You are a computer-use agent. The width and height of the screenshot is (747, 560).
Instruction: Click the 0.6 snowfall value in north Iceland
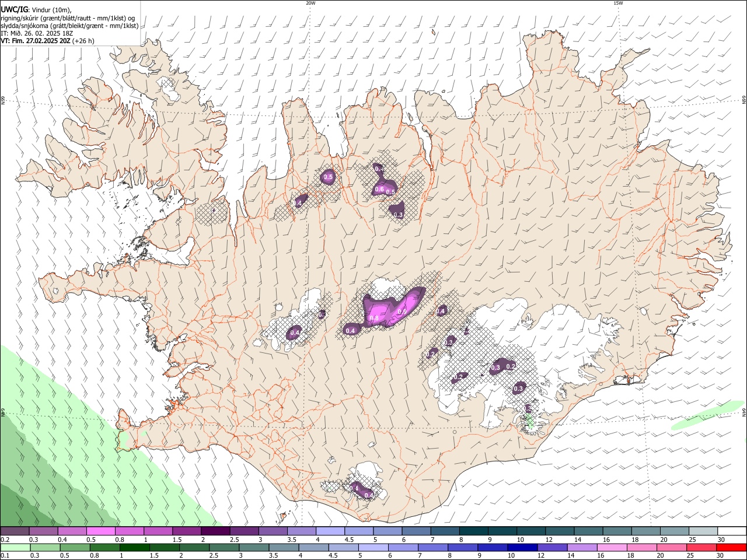pyautogui.click(x=379, y=189)
